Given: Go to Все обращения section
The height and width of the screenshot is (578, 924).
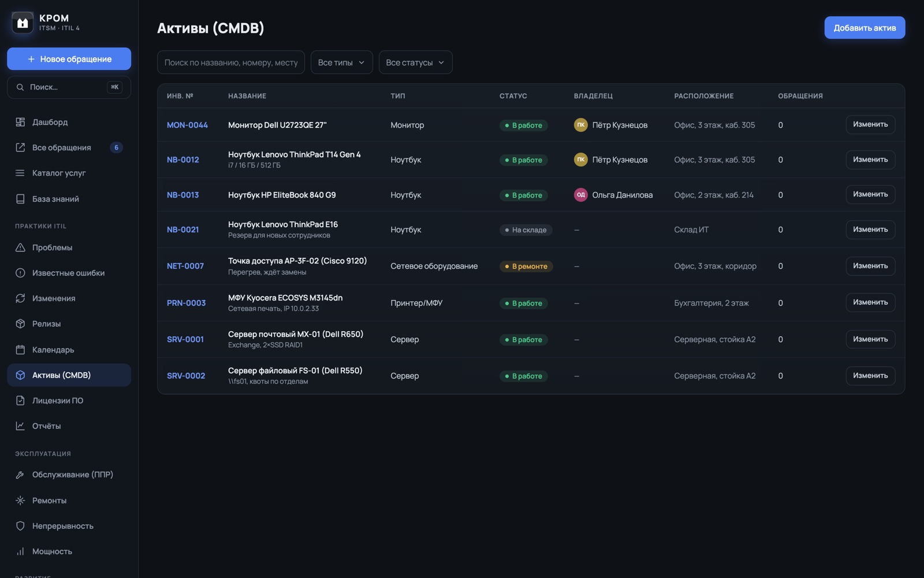Looking at the screenshot, I should [x=69, y=147].
